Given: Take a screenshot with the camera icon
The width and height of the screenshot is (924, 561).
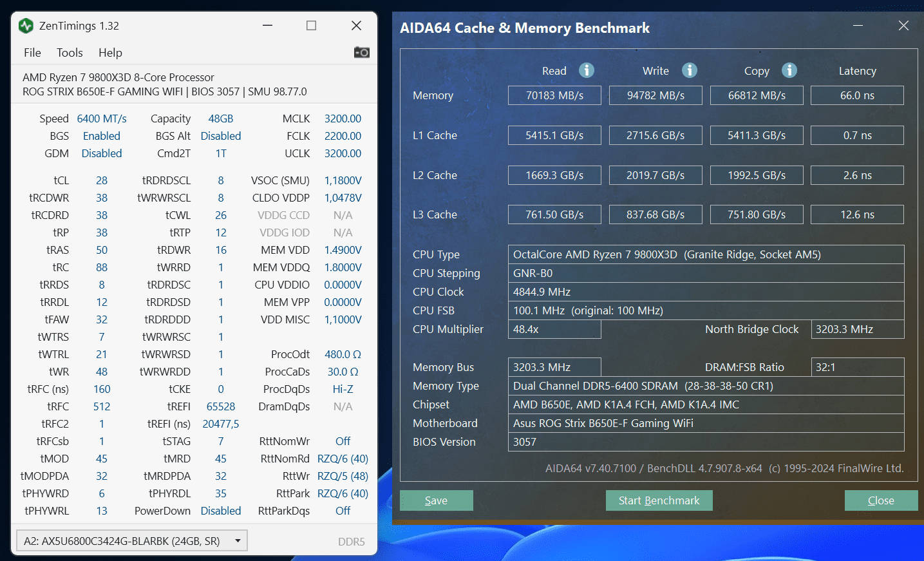Looking at the screenshot, I should click(x=362, y=52).
